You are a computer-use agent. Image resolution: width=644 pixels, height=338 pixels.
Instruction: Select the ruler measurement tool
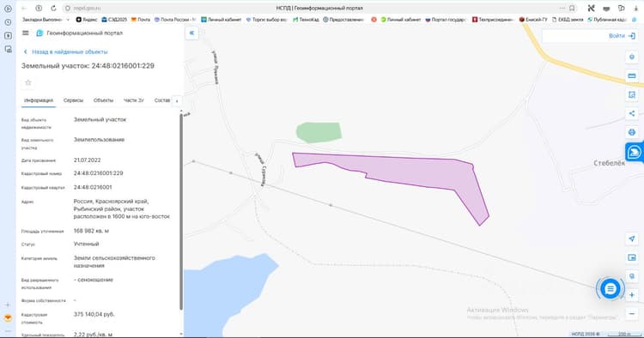pos(632,75)
